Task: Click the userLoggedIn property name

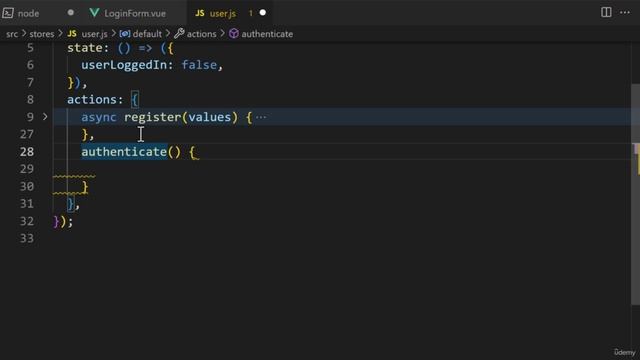Action: [124, 65]
